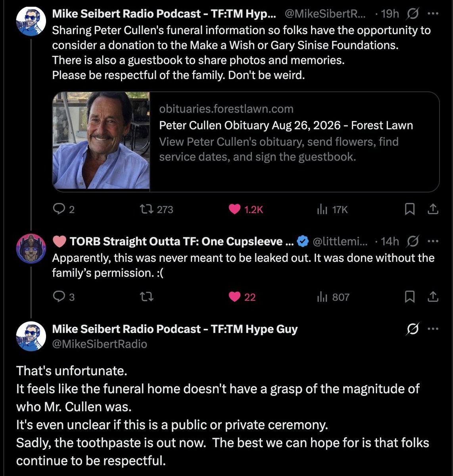Open Peter Cullen Obituary Forest Lawn link
Image resolution: width=453 pixels, height=476 pixels.
286,125
